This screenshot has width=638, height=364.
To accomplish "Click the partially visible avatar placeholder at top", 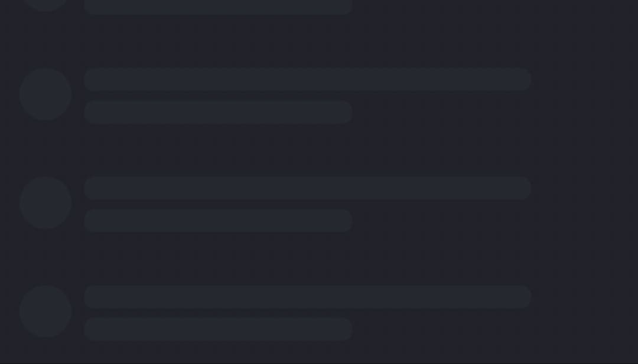I will point(45,4).
